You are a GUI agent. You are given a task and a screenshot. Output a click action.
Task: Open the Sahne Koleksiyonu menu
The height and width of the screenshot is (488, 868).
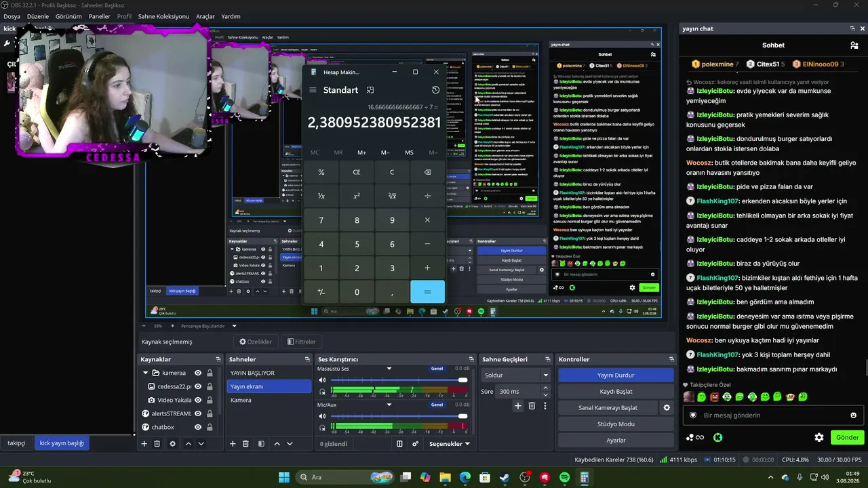pos(163,16)
